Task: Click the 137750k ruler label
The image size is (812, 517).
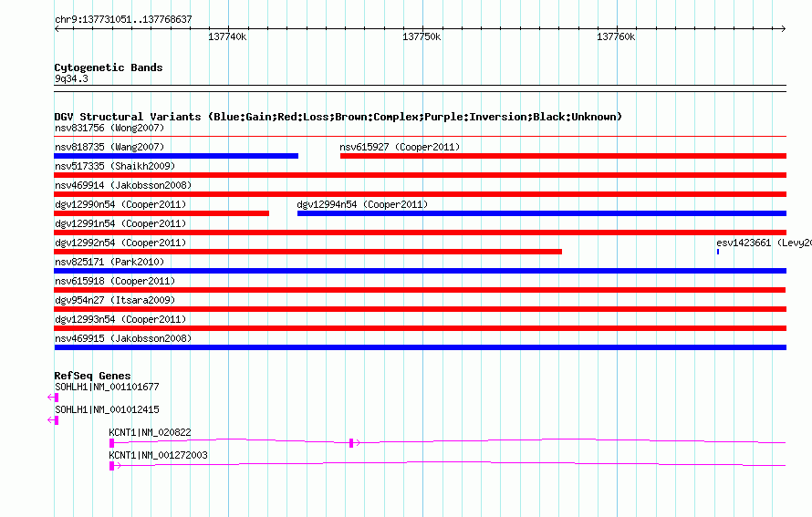Action: (422, 36)
